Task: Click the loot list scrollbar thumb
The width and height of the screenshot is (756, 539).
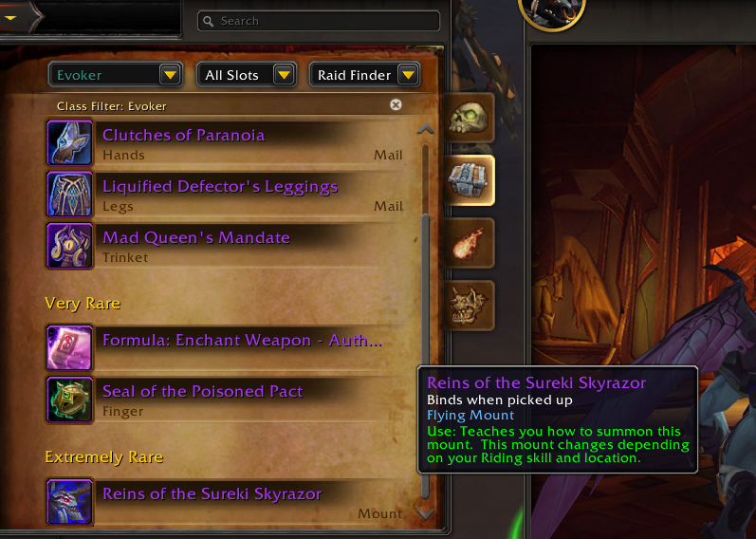Action: [x=425, y=356]
